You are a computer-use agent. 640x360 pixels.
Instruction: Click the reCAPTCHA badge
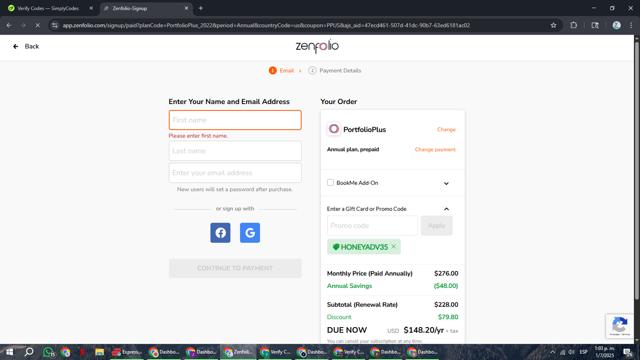coord(620,325)
